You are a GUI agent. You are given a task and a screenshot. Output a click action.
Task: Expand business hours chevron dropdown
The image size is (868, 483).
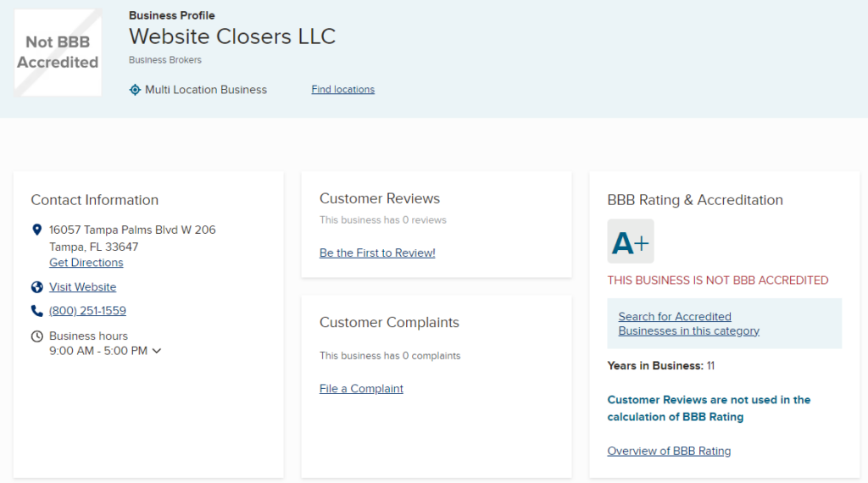pyautogui.click(x=156, y=351)
